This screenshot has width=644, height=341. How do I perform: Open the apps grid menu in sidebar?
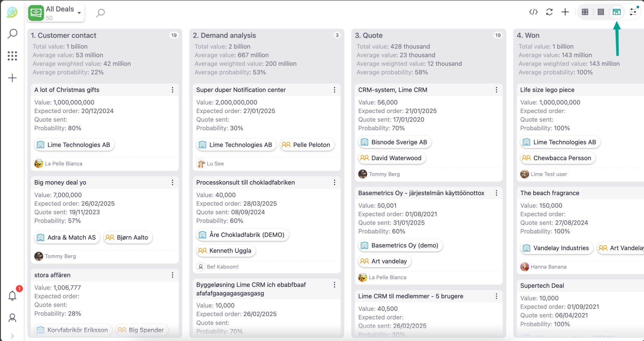12,56
